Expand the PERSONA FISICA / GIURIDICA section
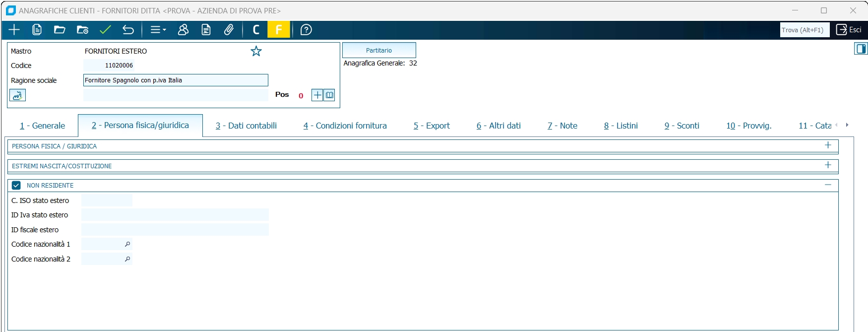Screen dimensions: 868x332 [828, 145]
